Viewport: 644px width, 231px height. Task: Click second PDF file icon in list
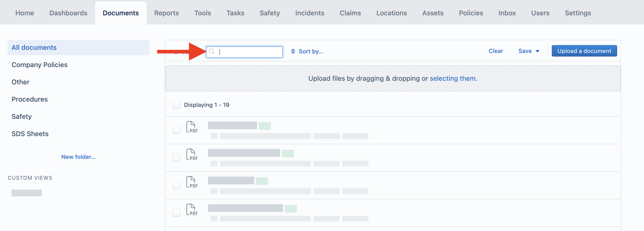(192, 155)
